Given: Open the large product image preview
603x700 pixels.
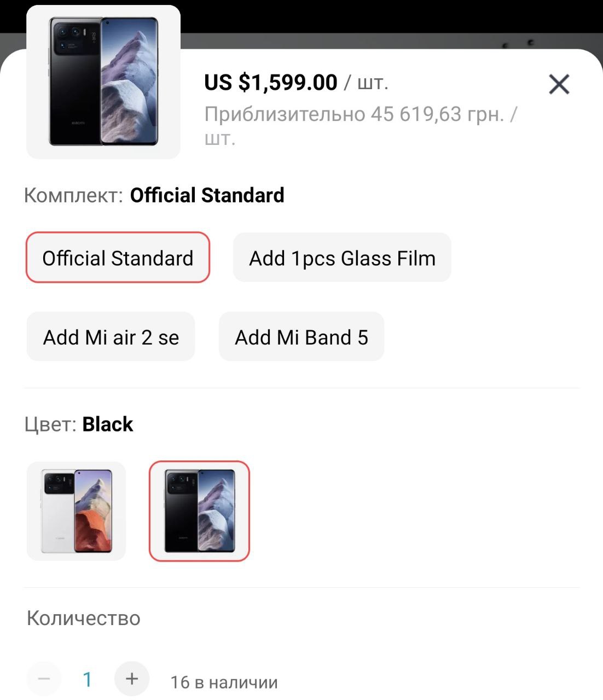Looking at the screenshot, I should coord(103,82).
